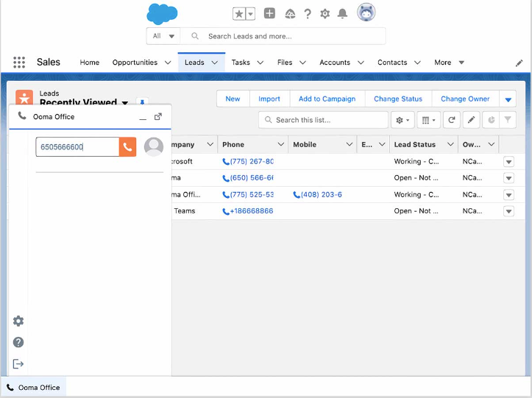Open list view controls gear
The width and height of the screenshot is (532, 398).
click(402, 120)
